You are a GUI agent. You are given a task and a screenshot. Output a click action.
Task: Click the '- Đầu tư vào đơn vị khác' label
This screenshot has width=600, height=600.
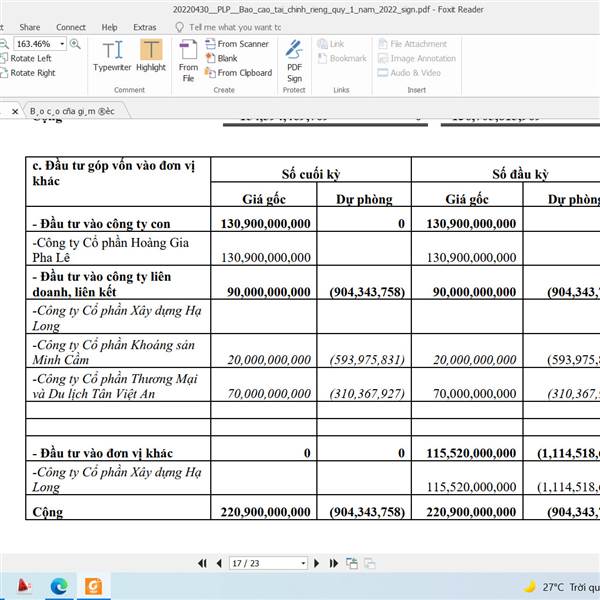[x=103, y=453]
